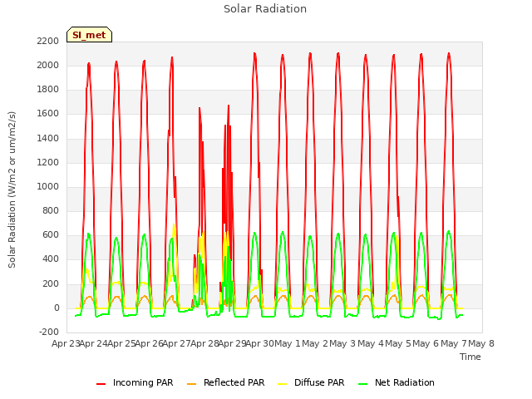Click the yellow Diffuse PAR legend swatch

pyautogui.click(x=283, y=384)
